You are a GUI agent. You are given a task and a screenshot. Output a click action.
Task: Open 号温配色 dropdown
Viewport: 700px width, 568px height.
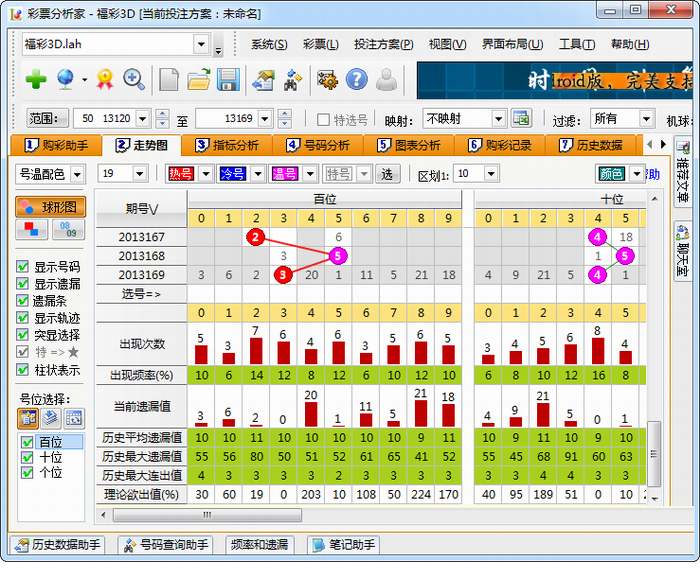click(77, 174)
